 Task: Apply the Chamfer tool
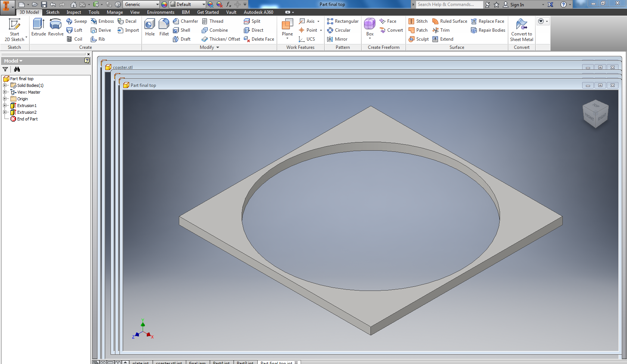click(x=185, y=21)
